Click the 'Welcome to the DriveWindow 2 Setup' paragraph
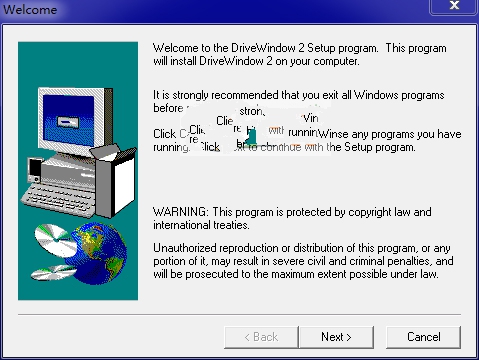Viewport: 479px width, 360px height. tap(299, 54)
